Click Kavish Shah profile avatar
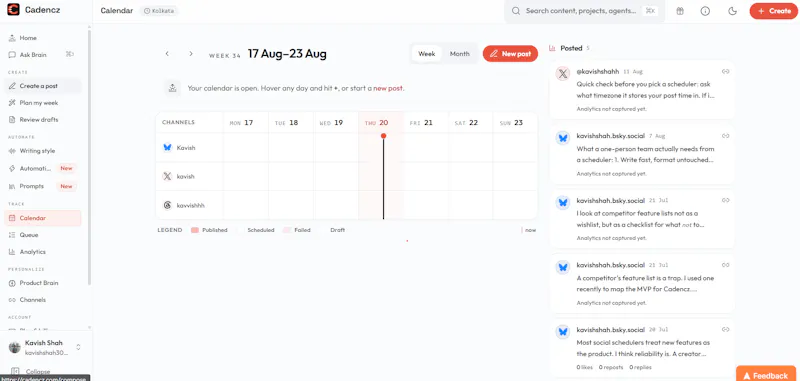Screen dimensions: 800x381 15,347
